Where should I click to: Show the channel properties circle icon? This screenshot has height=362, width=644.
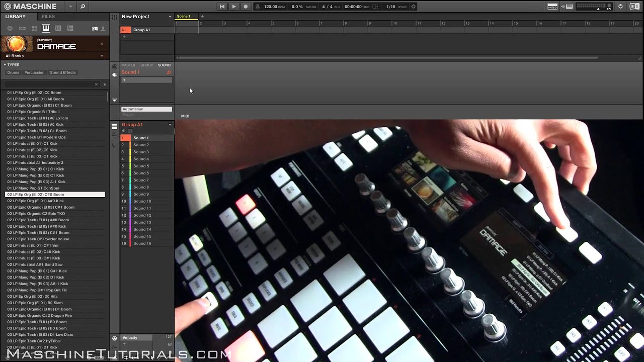click(114, 67)
